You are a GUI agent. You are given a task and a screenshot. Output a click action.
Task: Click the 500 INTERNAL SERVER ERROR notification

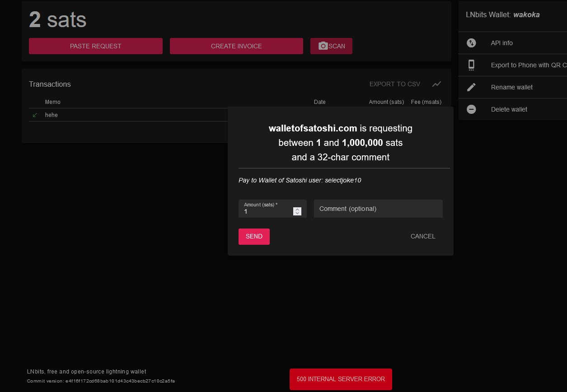(340, 379)
